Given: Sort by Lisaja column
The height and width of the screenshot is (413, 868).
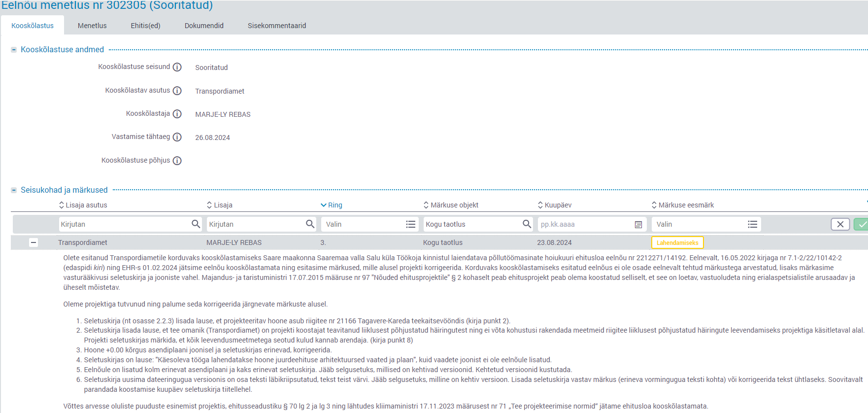Looking at the screenshot, I should coord(220,205).
